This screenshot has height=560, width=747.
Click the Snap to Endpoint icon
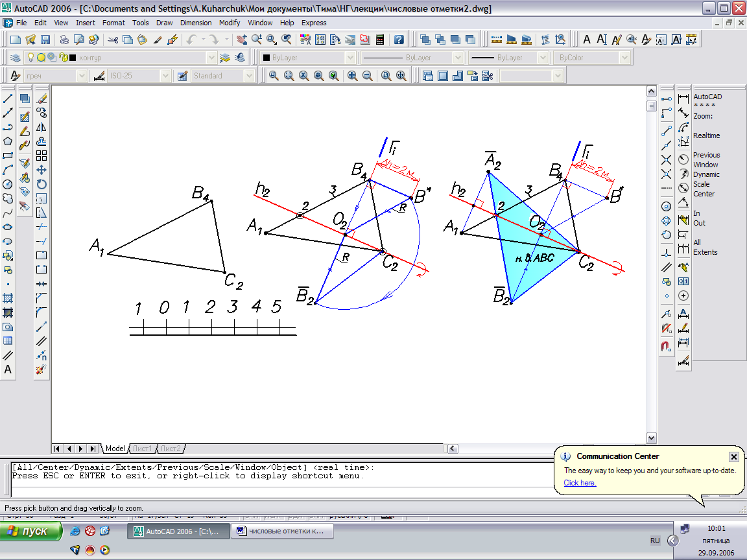667,131
